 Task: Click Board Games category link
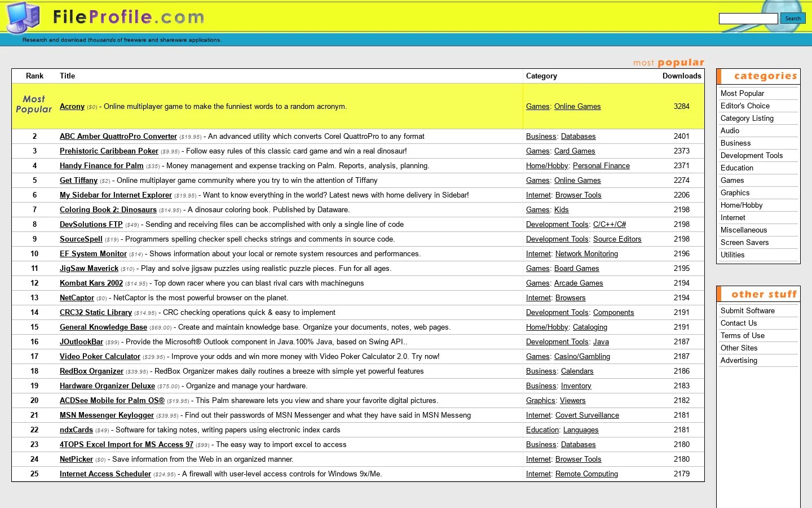point(576,269)
